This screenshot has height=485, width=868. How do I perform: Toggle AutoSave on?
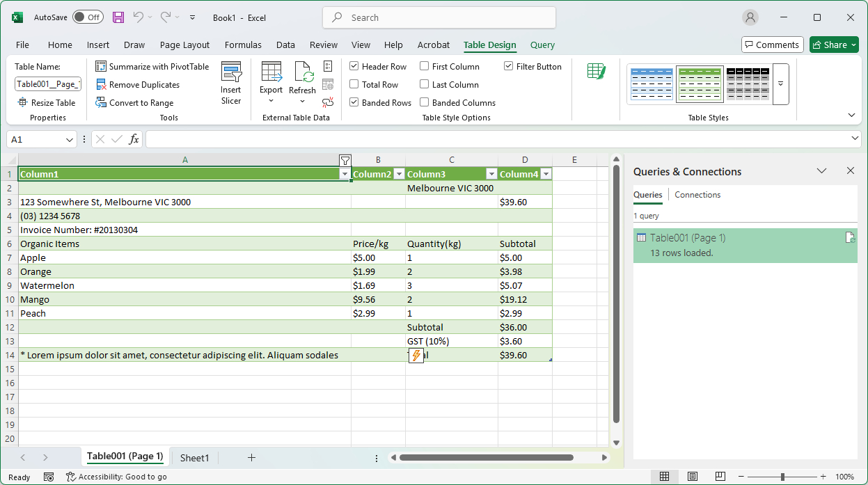(88, 17)
